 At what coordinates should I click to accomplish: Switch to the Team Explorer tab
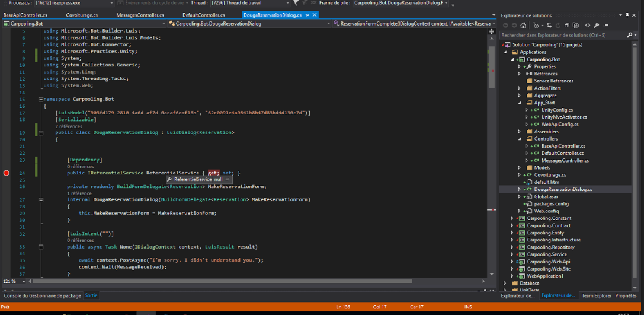(597, 295)
